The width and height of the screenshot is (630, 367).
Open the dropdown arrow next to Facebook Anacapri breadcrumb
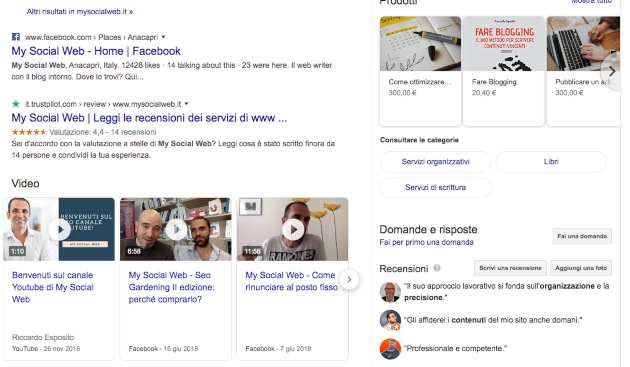(x=164, y=37)
